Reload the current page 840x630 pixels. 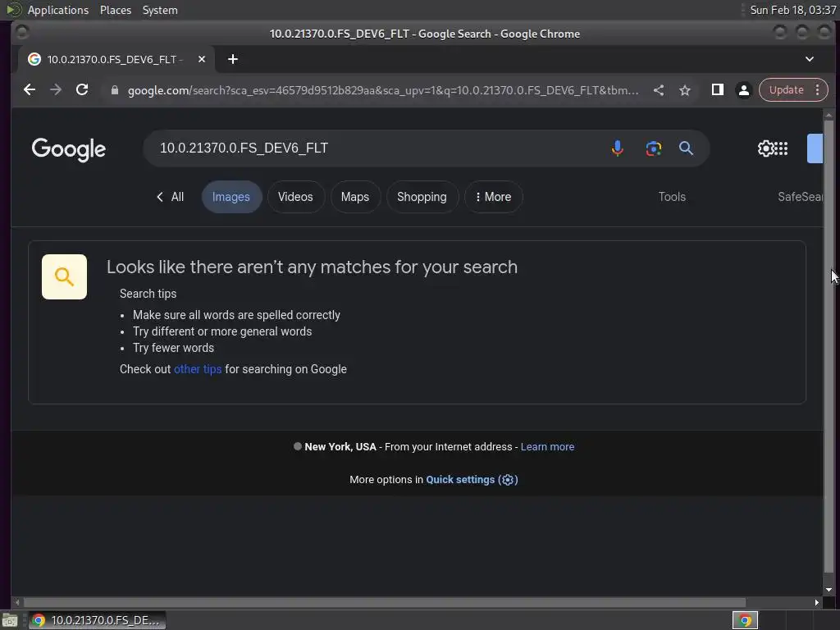click(x=82, y=90)
